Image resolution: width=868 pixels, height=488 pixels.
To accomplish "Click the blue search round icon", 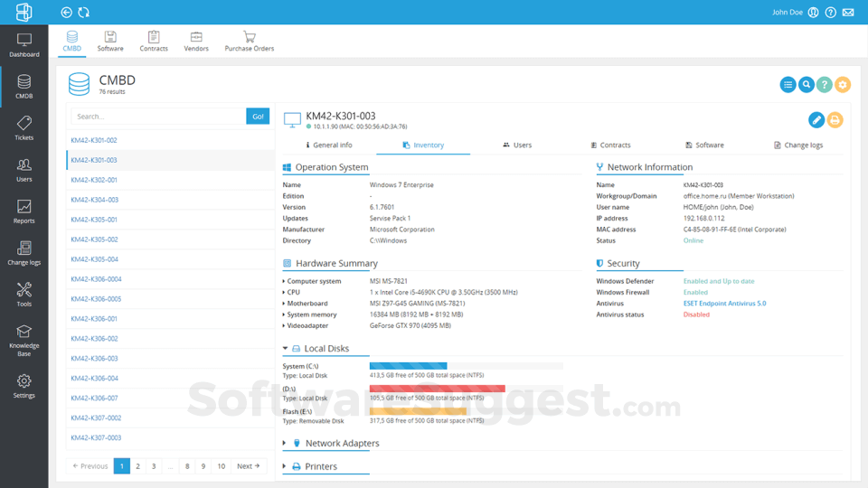I will pyautogui.click(x=806, y=85).
